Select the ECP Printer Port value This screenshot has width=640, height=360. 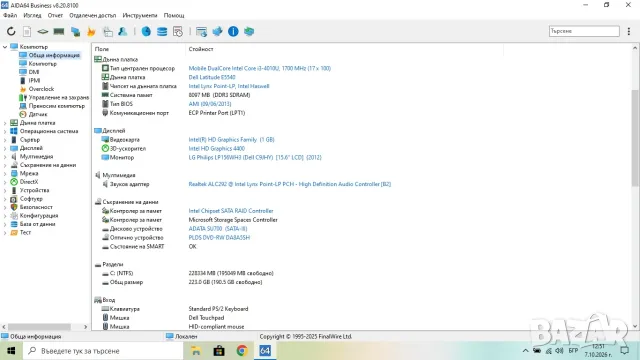pyautogui.click(x=217, y=113)
